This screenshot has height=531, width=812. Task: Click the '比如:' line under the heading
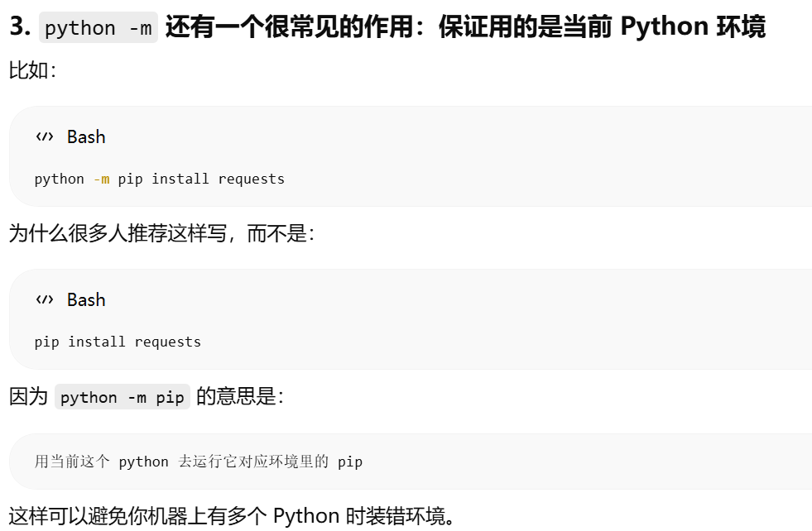point(32,70)
